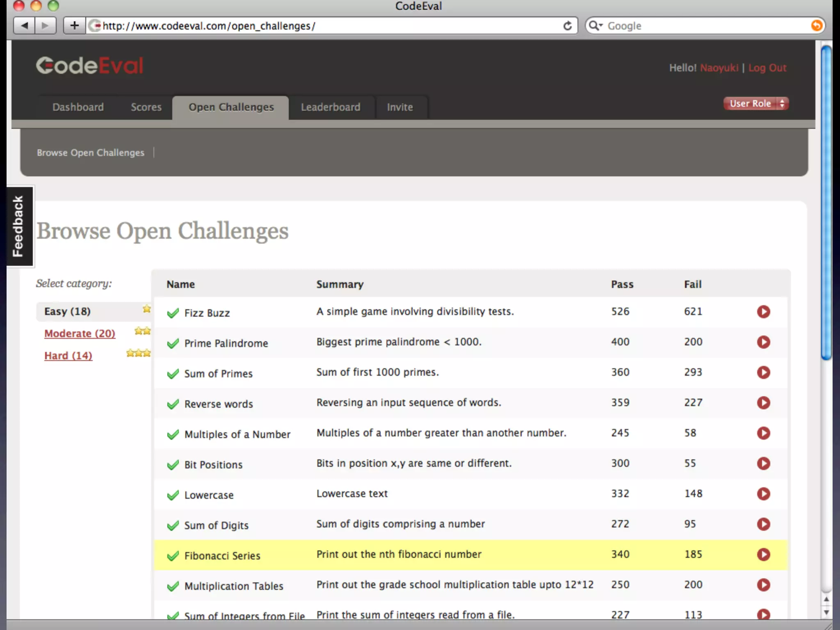Open the User Role dropdown
This screenshot has height=630, width=840.
pos(756,103)
